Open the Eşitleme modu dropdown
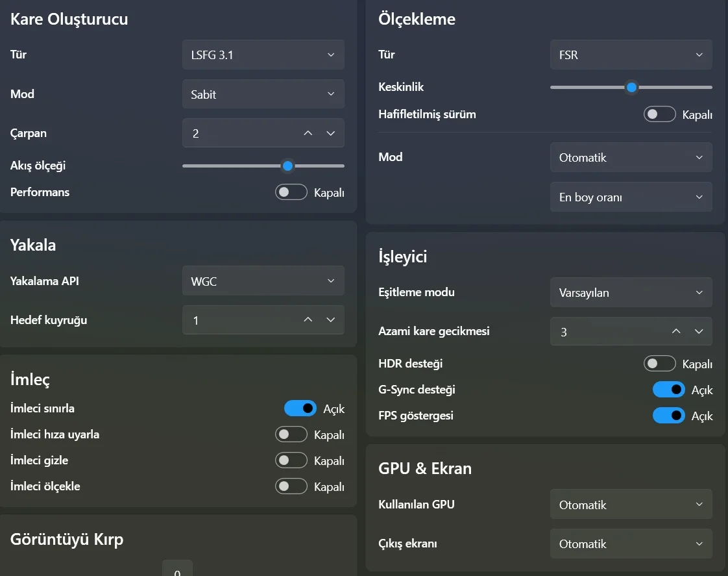The image size is (728, 576). [631, 292]
